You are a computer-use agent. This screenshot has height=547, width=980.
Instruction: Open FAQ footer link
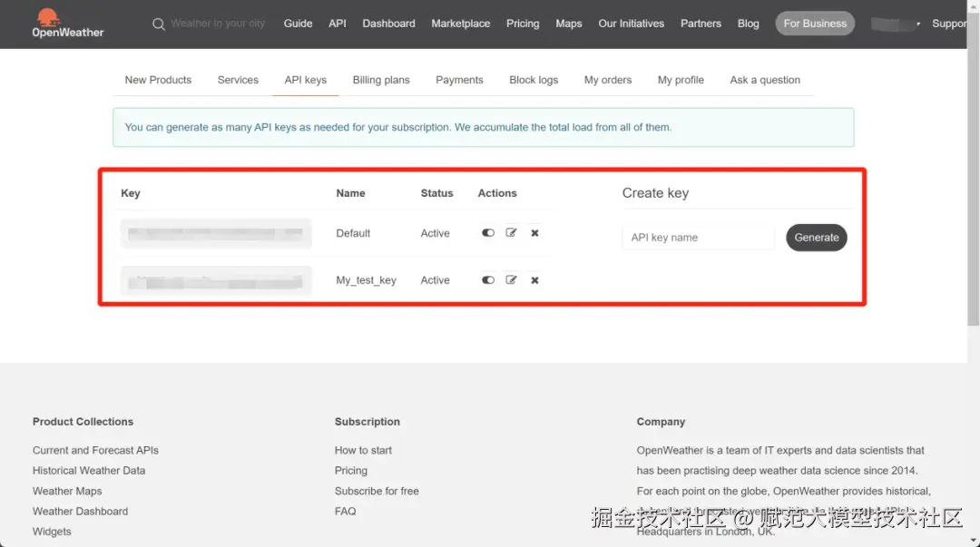click(x=345, y=512)
